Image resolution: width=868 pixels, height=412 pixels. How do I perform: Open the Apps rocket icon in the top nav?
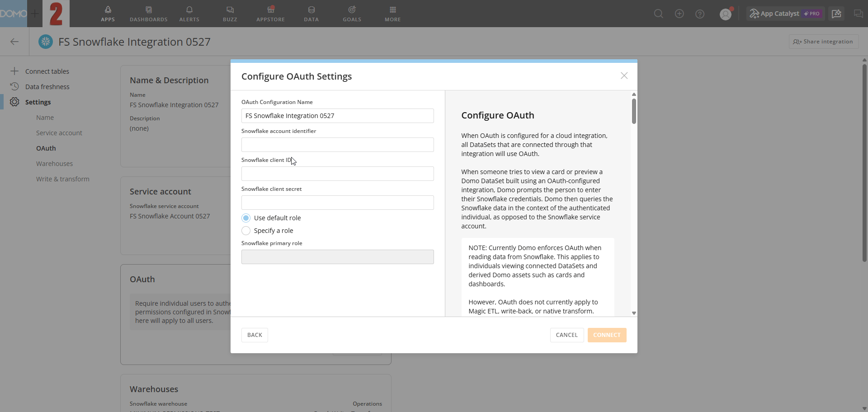pyautogui.click(x=108, y=10)
